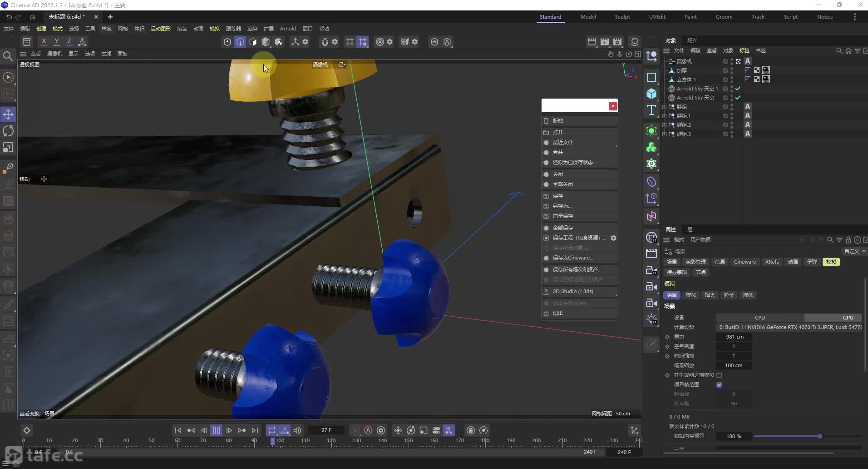Select Arnold Sky 天空.1 object
Viewport: 868px width, 469px height.
click(x=697, y=89)
